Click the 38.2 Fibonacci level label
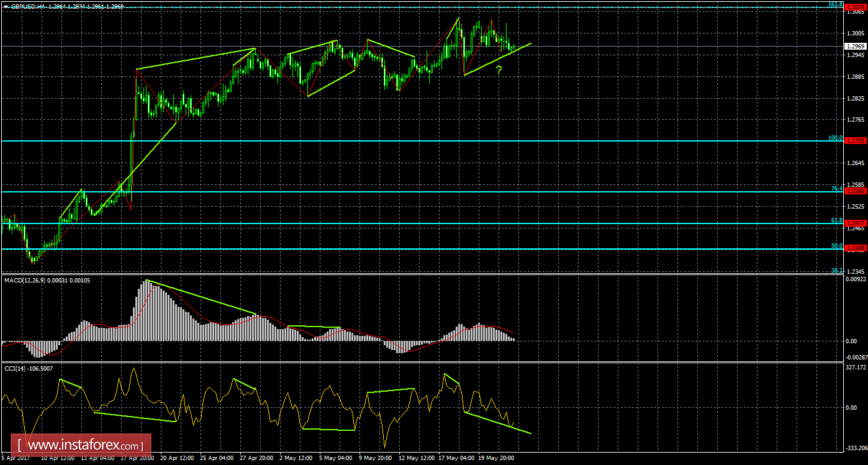 836,271
